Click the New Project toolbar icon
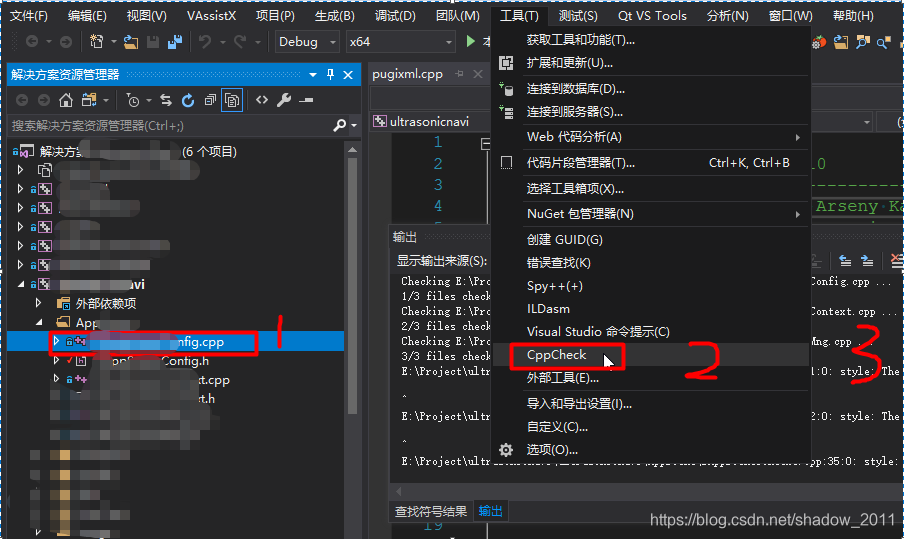The height and width of the screenshot is (539, 904). pos(96,42)
